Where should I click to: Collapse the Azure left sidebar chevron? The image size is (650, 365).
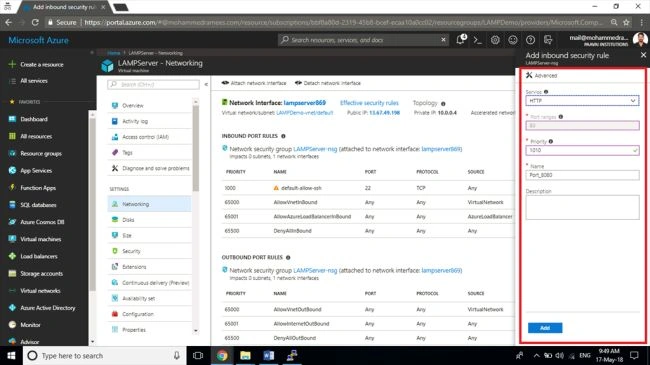click(x=92, y=53)
